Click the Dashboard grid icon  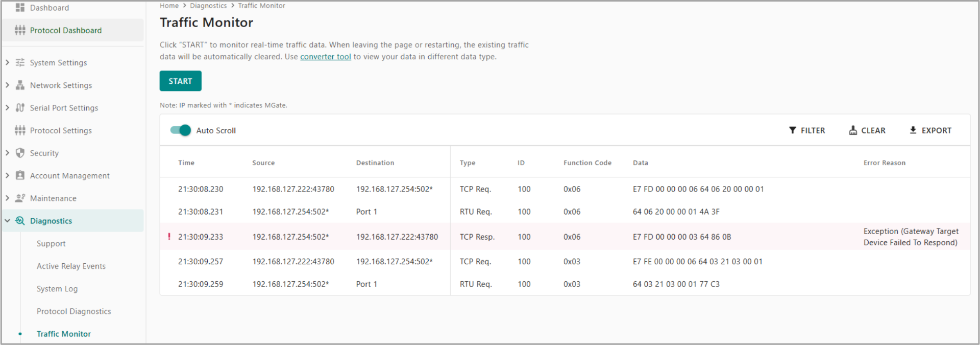click(x=20, y=8)
